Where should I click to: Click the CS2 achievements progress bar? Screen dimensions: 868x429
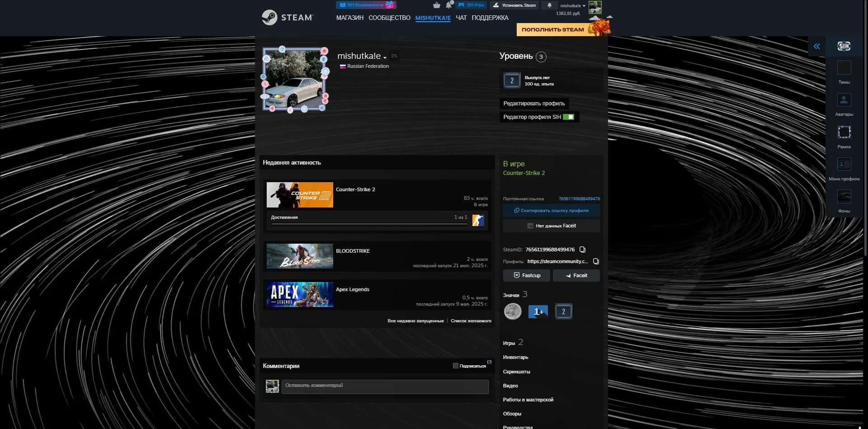click(369, 225)
